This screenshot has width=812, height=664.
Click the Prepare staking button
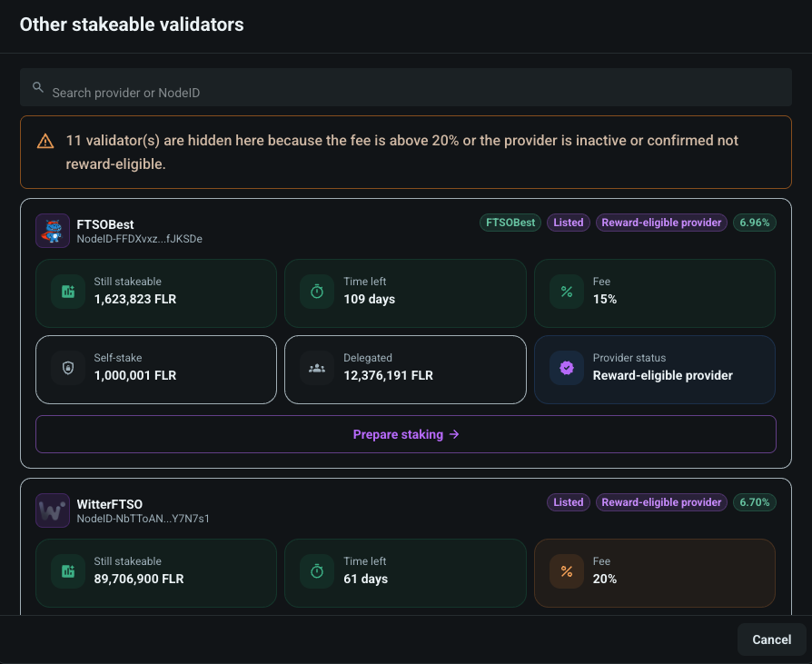405,434
